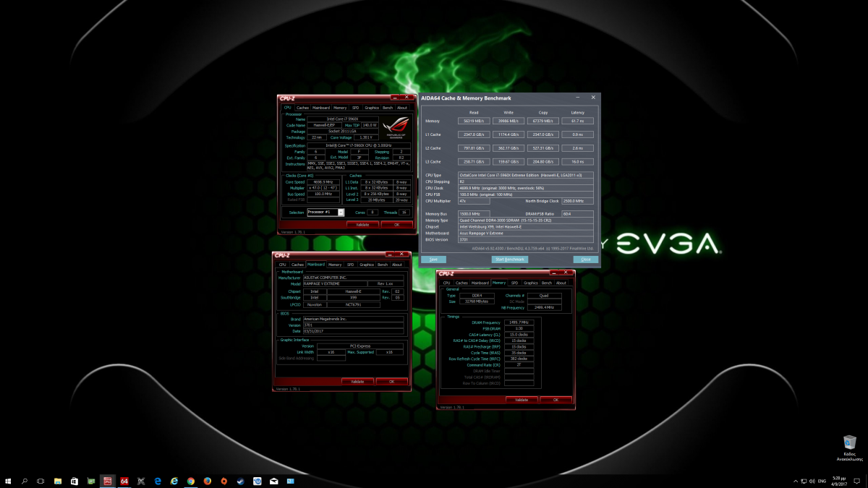
Task: Show hidden system tray icons
Action: pos(796,481)
